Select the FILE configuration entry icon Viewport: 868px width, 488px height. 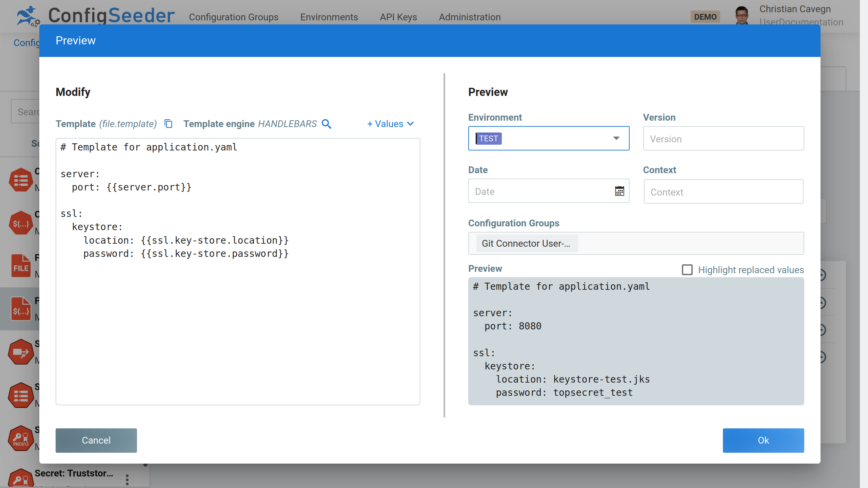click(21, 266)
